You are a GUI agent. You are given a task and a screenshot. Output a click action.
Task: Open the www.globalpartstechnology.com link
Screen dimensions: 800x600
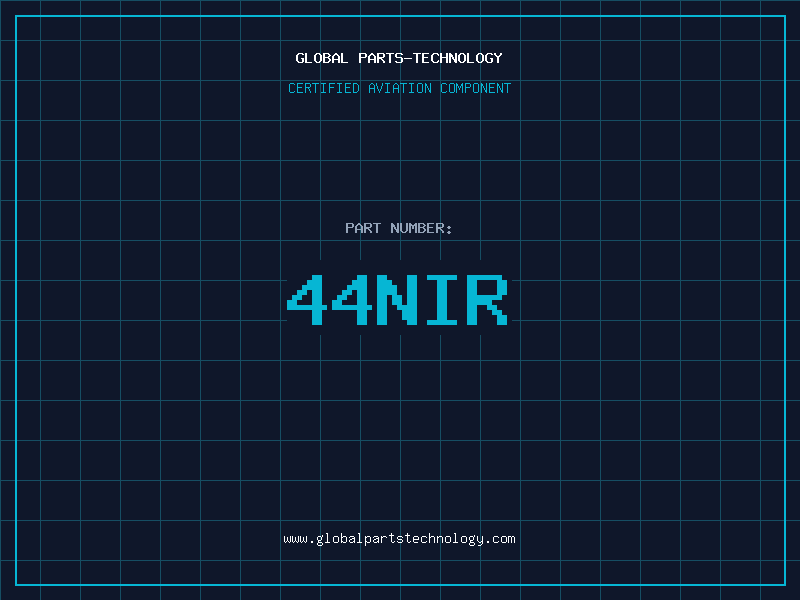(x=399, y=539)
